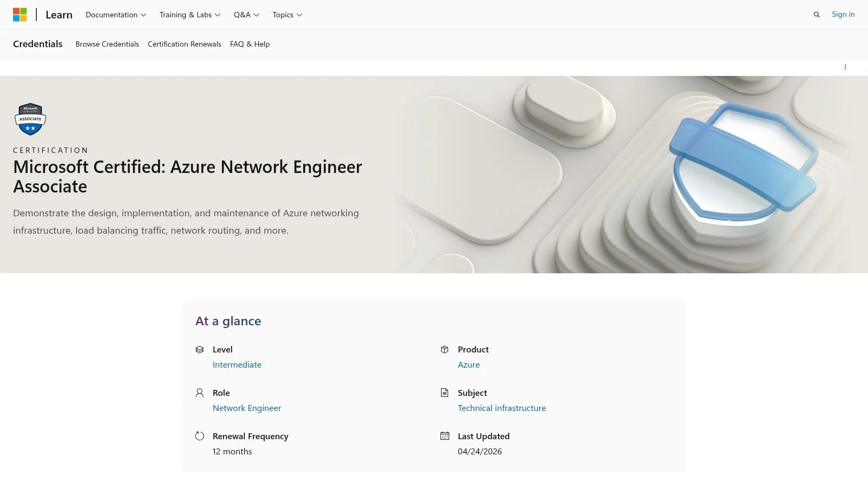Click the certification title 'Azure Network Engineer Associate'
The height and width of the screenshot is (488, 868).
[188, 177]
